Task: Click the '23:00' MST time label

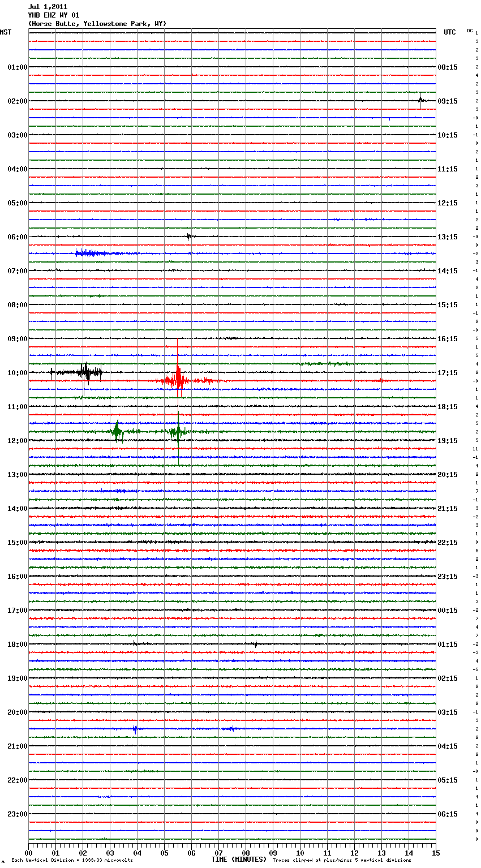Action: (x=18, y=814)
